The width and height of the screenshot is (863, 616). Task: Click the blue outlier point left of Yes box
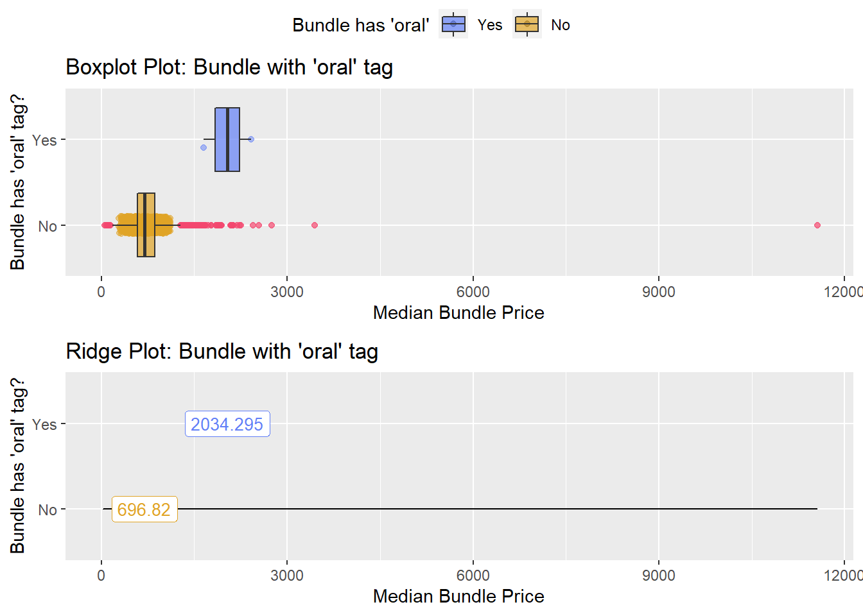(x=204, y=148)
